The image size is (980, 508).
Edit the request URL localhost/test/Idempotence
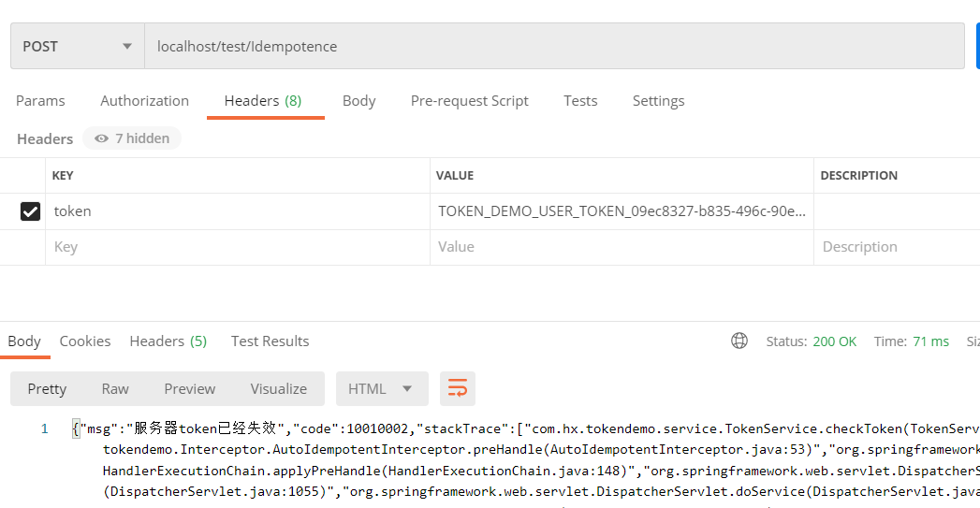[554, 46]
